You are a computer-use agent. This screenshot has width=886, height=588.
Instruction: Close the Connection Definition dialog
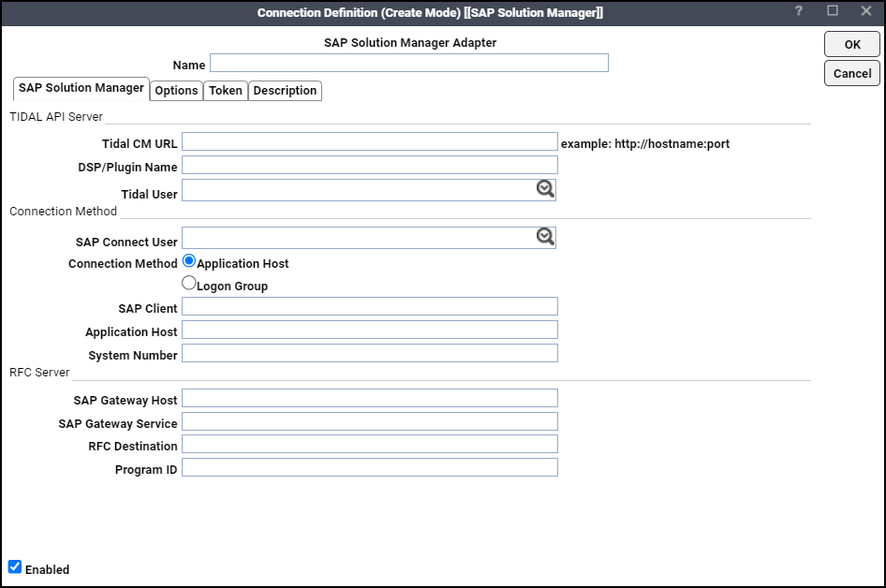pos(865,10)
